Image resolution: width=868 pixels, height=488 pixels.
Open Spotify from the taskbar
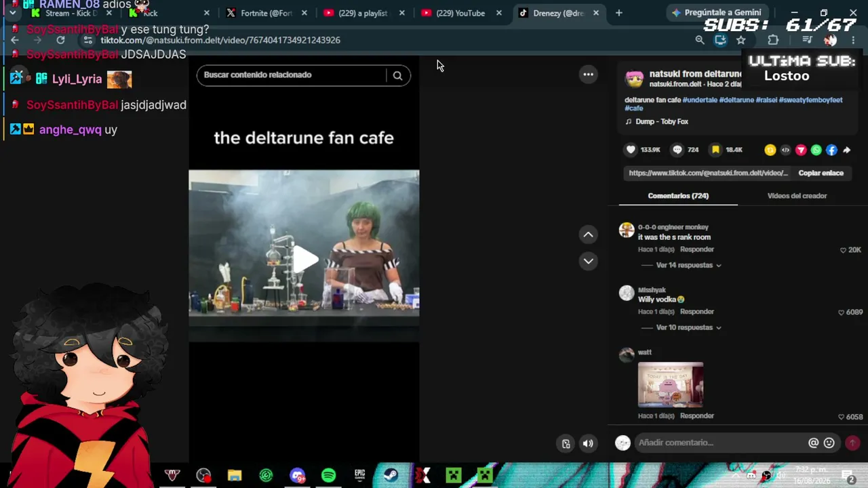[328, 476]
